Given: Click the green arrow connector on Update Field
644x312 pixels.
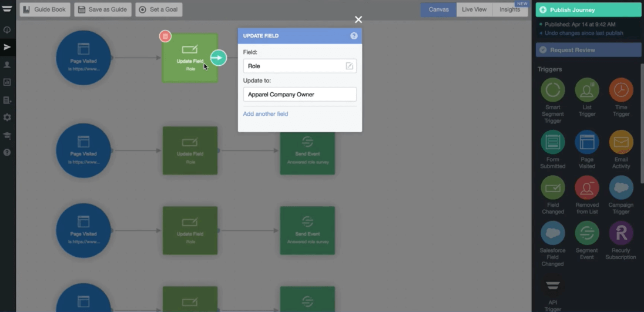Looking at the screenshot, I should point(219,58).
